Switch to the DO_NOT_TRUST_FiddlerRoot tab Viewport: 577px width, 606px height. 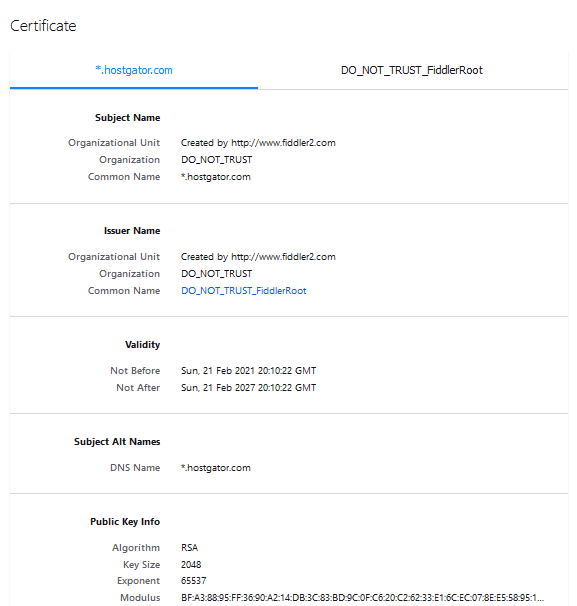[412, 70]
